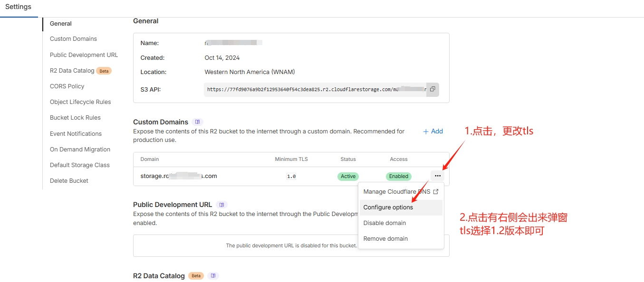Screen dimensions: 644x282
Task: Switch to the Settings tab
Action: 18,7
